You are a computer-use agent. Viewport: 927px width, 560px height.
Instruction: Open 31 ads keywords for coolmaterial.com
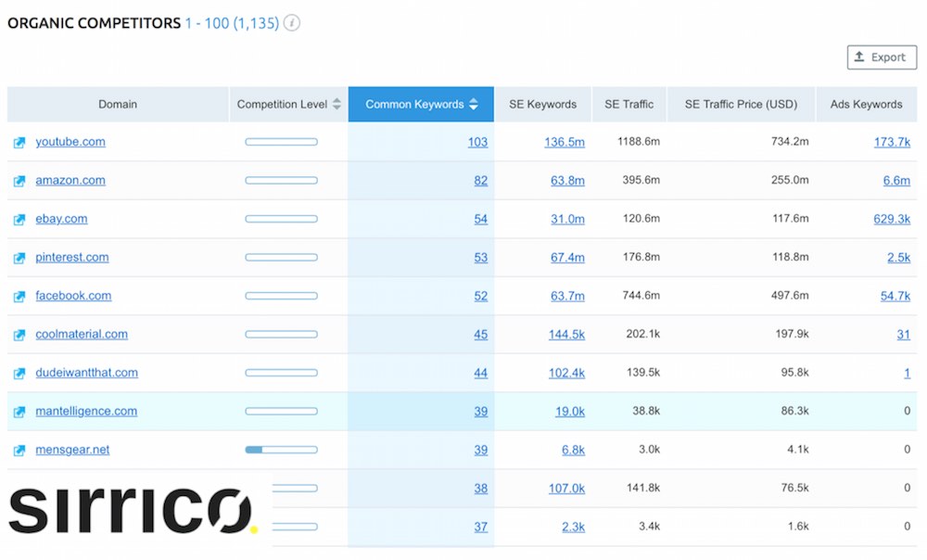point(903,334)
